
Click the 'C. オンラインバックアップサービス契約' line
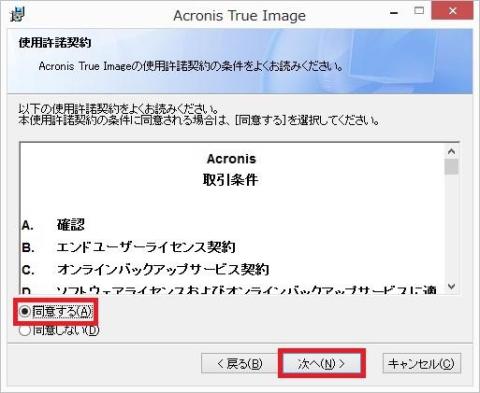click(145, 269)
